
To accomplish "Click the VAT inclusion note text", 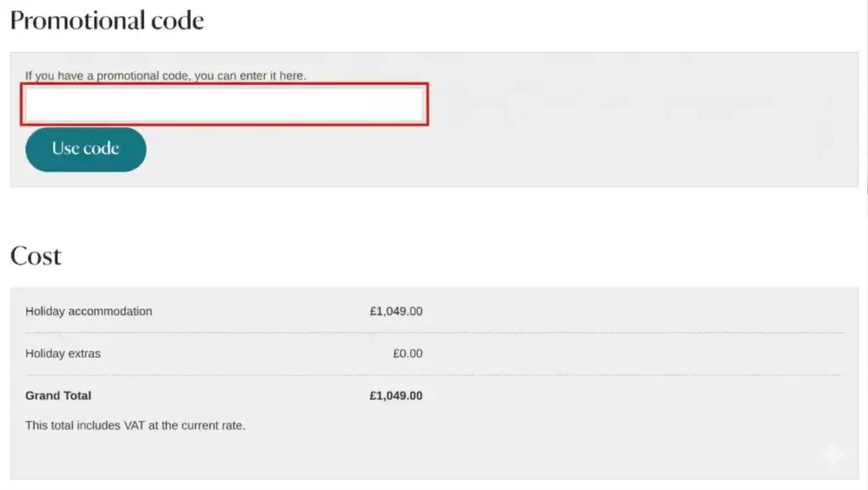I will 134,425.
